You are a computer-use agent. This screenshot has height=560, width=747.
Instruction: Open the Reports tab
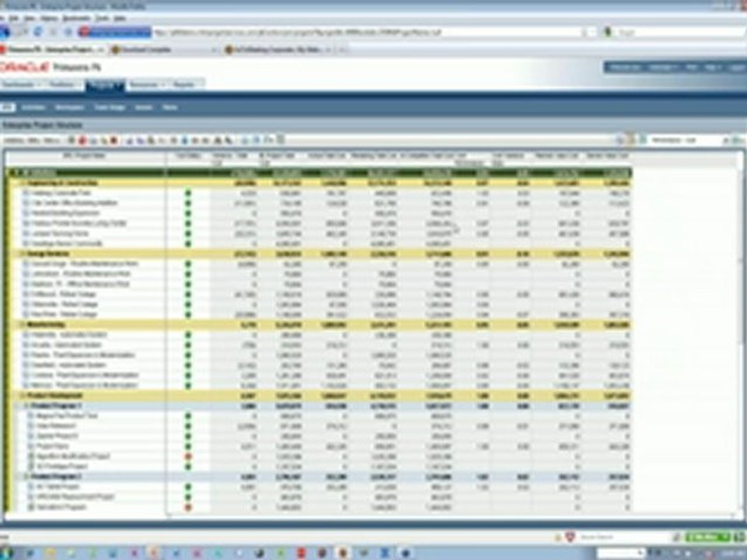pyautogui.click(x=186, y=85)
